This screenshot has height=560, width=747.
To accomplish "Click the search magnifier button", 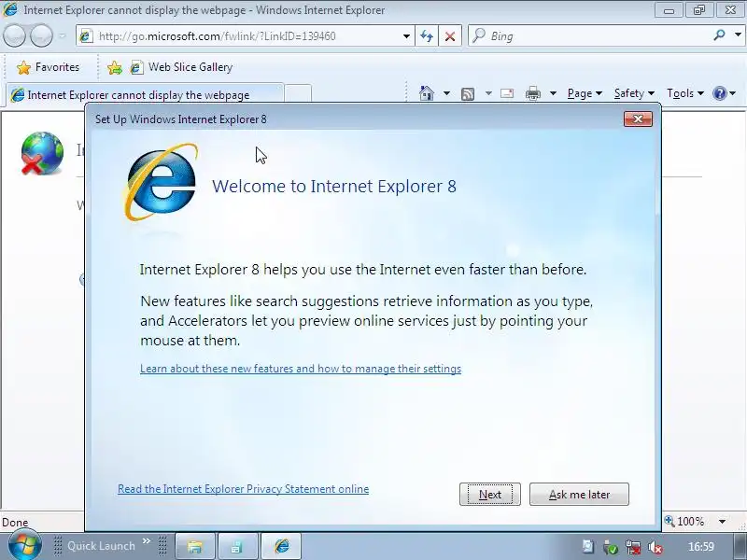I will point(719,35).
